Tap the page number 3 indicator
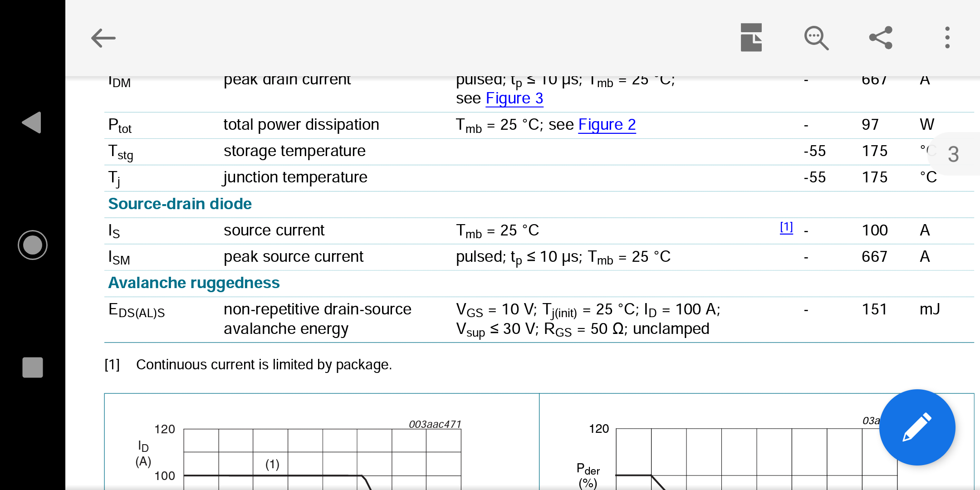Viewport: 980px width, 490px height. coord(953,154)
